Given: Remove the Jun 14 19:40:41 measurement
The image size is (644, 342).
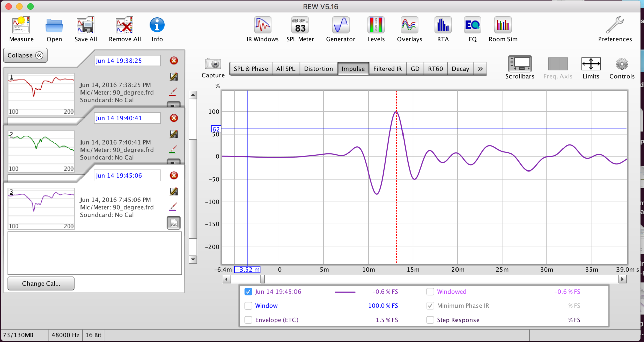Looking at the screenshot, I should tap(174, 118).
